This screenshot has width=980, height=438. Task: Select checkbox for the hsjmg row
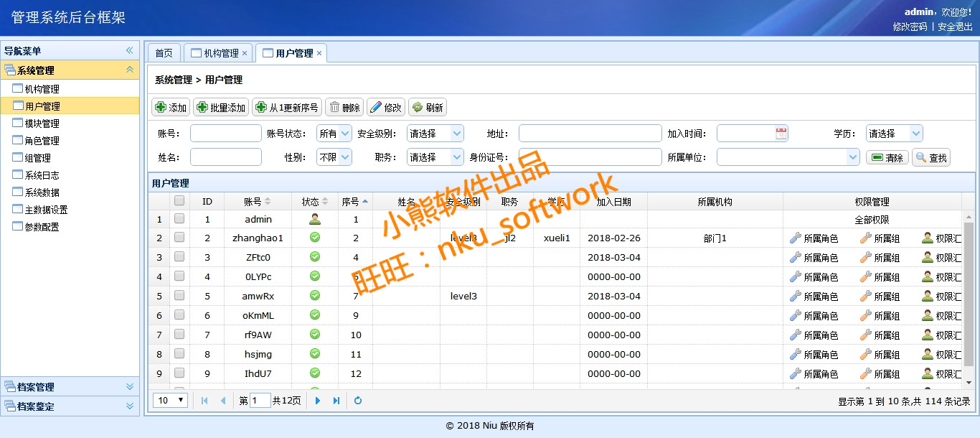pyautogui.click(x=179, y=354)
